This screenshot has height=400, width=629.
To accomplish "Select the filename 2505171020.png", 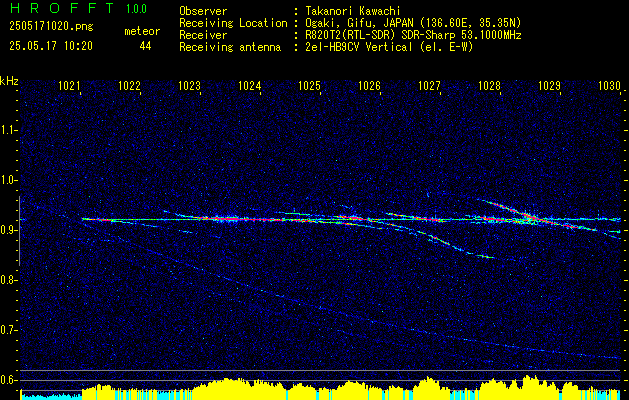I will (51, 26).
